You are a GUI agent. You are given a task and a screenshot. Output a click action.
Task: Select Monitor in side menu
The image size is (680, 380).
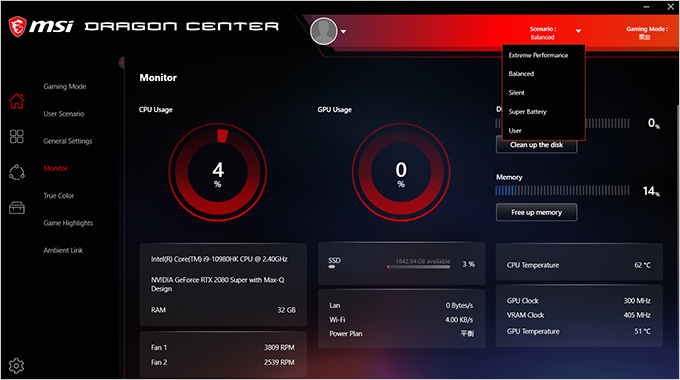(56, 168)
